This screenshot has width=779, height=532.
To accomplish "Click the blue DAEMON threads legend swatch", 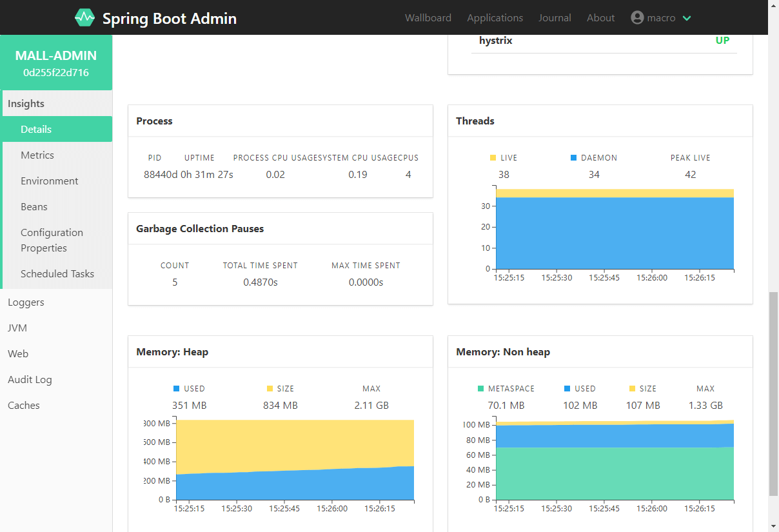I will pyautogui.click(x=573, y=158).
